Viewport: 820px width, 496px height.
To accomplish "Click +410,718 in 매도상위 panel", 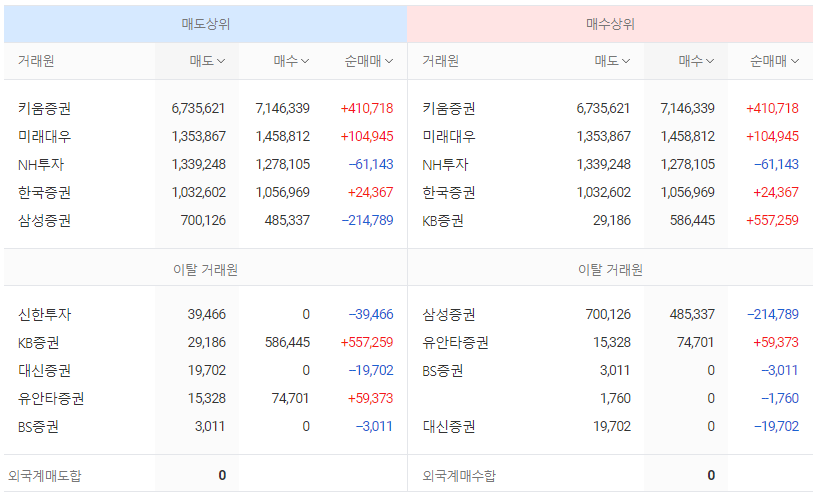I will [367, 108].
